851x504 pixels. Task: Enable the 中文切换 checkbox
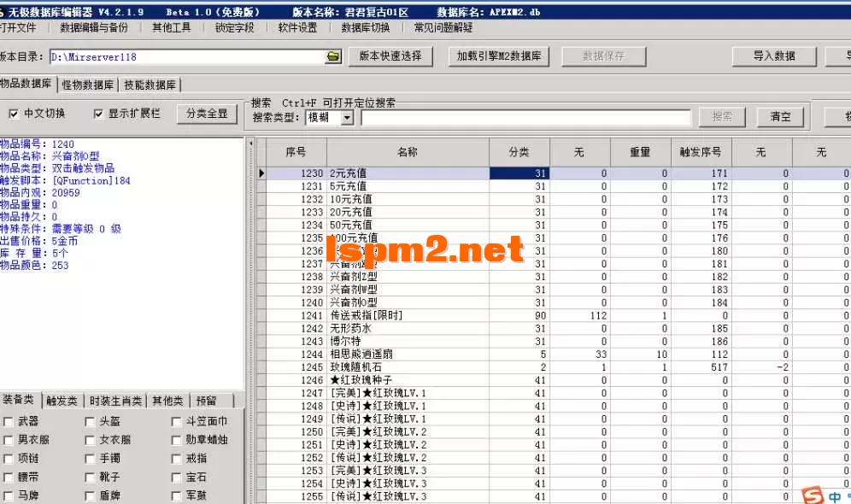tap(15, 113)
